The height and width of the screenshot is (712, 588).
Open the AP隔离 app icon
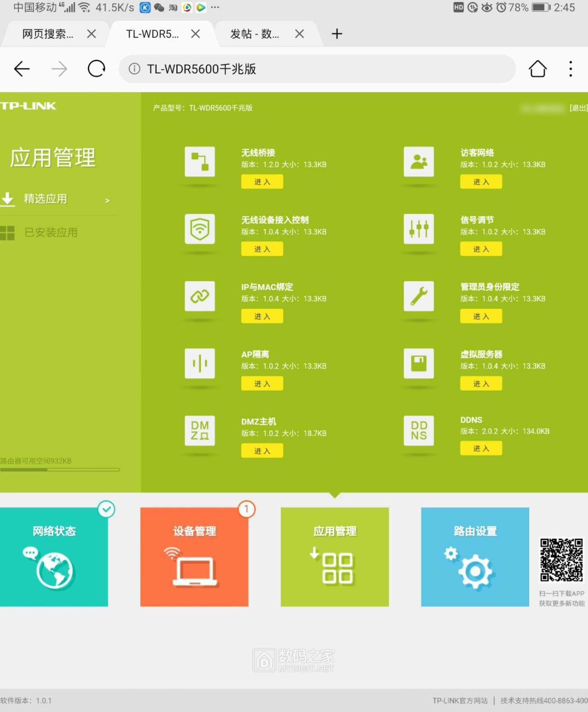click(200, 363)
